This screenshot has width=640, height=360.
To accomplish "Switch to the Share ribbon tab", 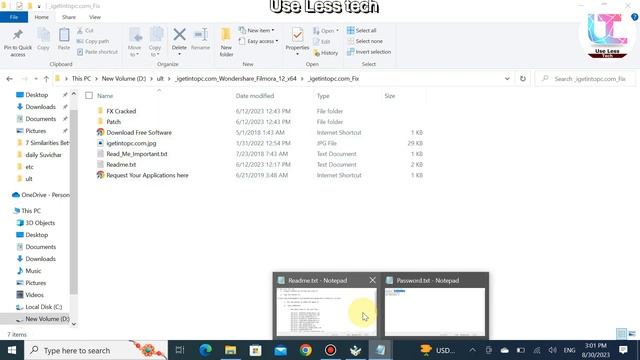I will (69, 17).
